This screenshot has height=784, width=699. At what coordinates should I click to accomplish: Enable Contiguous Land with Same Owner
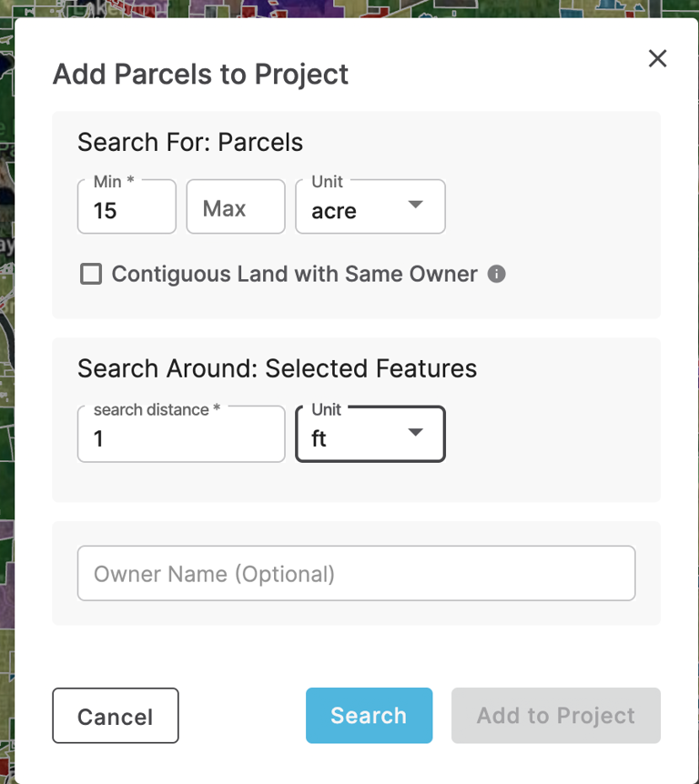click(x=90, y=274)
